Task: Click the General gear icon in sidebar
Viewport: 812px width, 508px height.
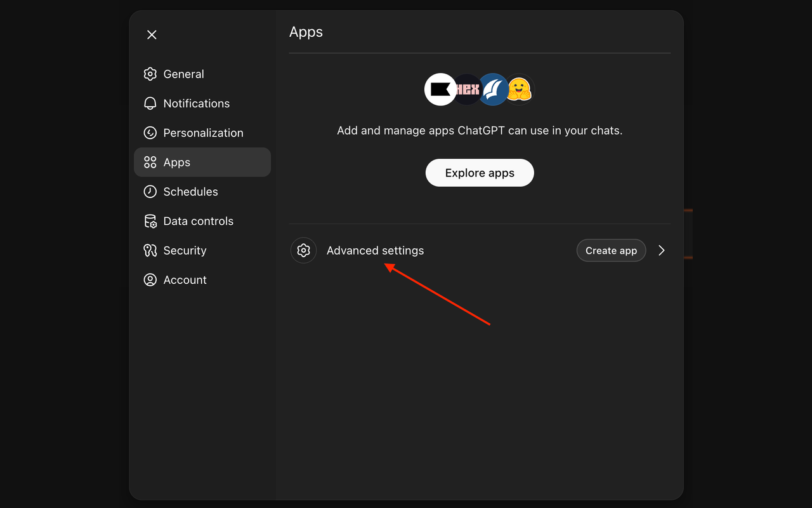Action: (x=150, y=74)
